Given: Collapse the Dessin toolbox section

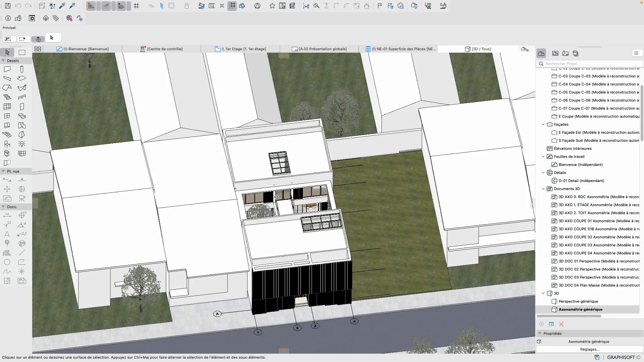Looking at the screenshot, I should coord(3,61).
